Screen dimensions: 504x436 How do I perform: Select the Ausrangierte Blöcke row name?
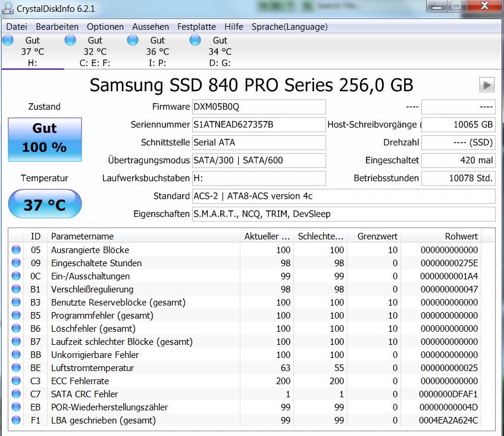click(x=90, y=250)
